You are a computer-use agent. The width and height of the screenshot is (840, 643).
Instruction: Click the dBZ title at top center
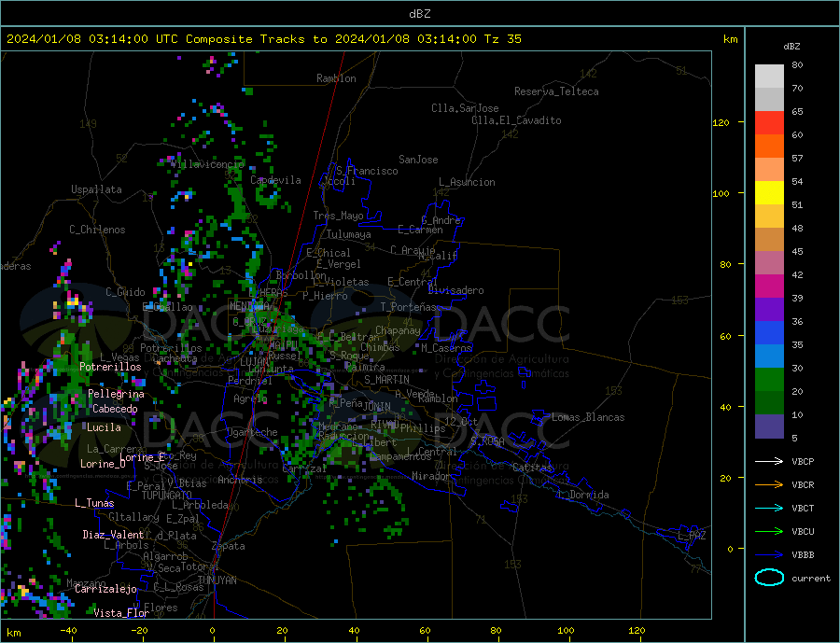pos(419,14)
